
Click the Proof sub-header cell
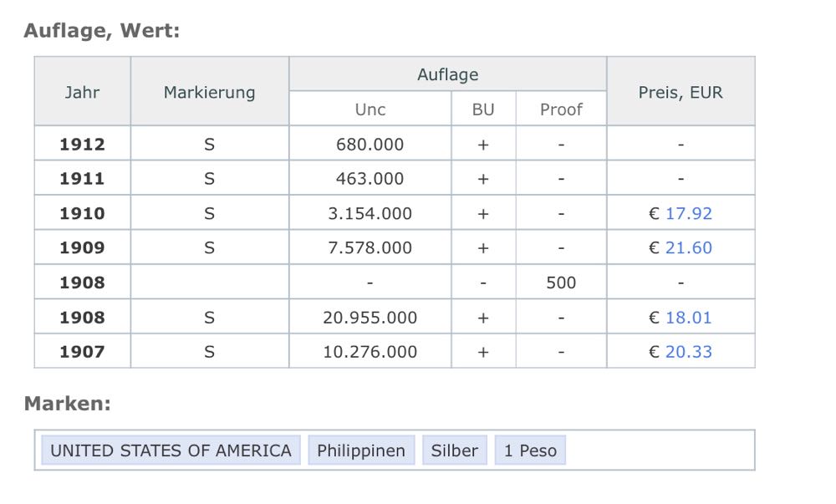(561, 109)
